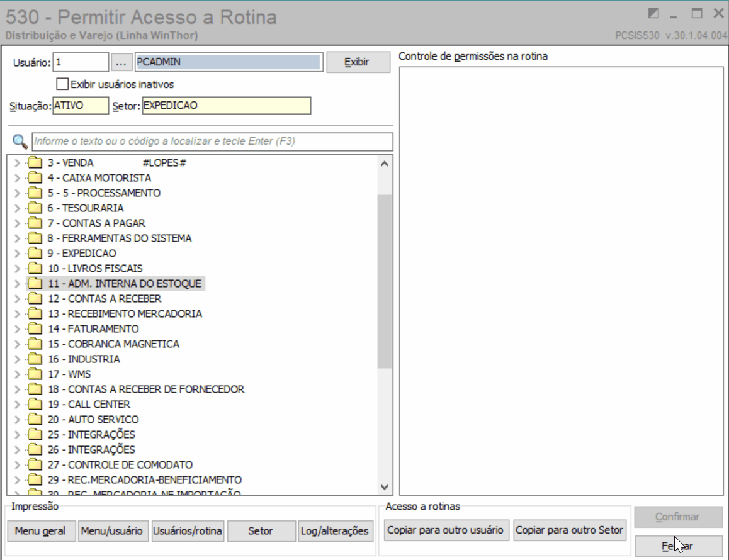Click the Usuário code input field
Screen dimensions: 729x560
click(x=81, y=62)
